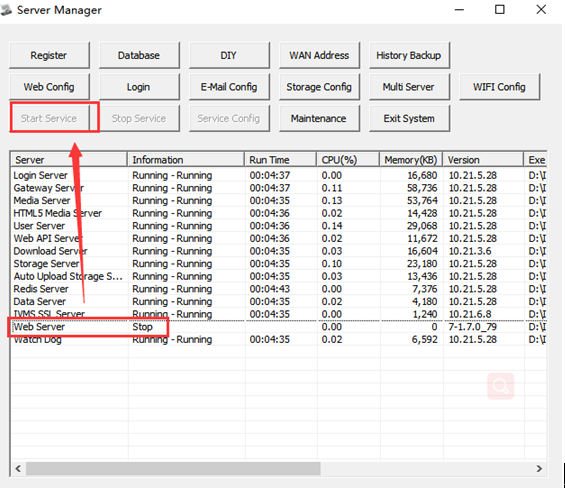Click the Start Service button
565x488 pixels.
pos(49,119)
